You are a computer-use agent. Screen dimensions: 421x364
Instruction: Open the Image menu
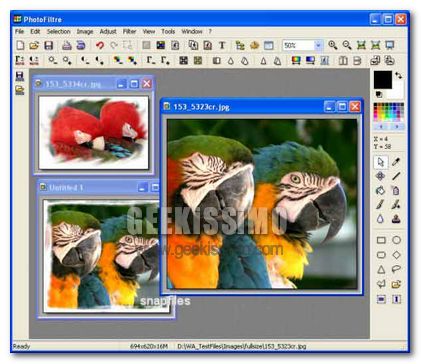85,31
